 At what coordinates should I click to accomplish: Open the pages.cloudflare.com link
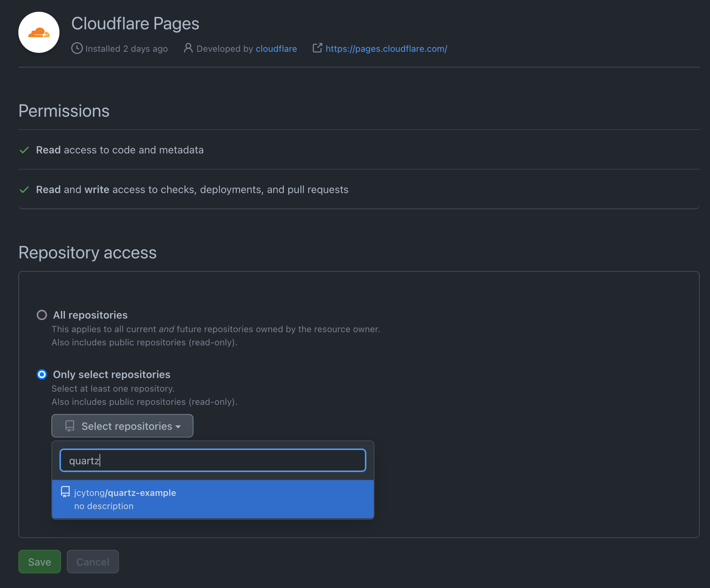(386, 49)
